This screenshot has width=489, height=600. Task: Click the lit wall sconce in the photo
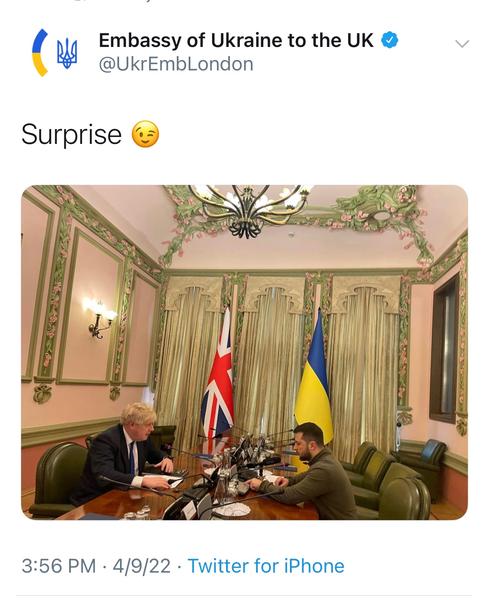[x=99, y=317]
